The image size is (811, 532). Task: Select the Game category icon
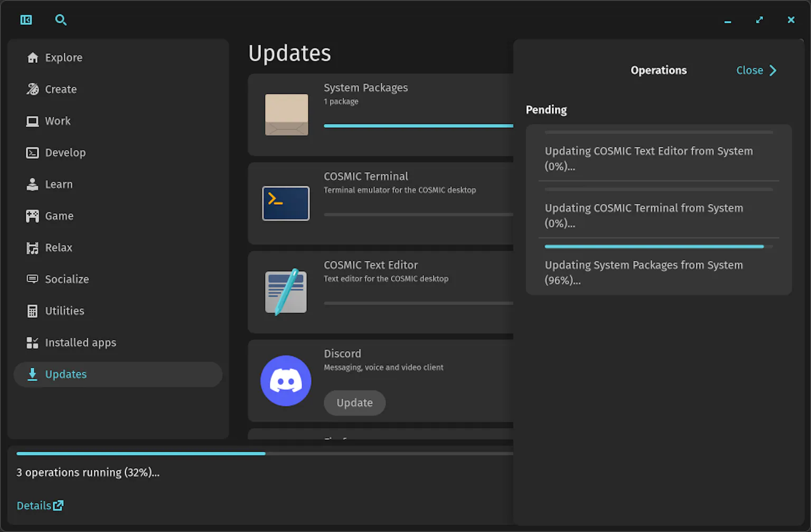click(x=32, y=216)
